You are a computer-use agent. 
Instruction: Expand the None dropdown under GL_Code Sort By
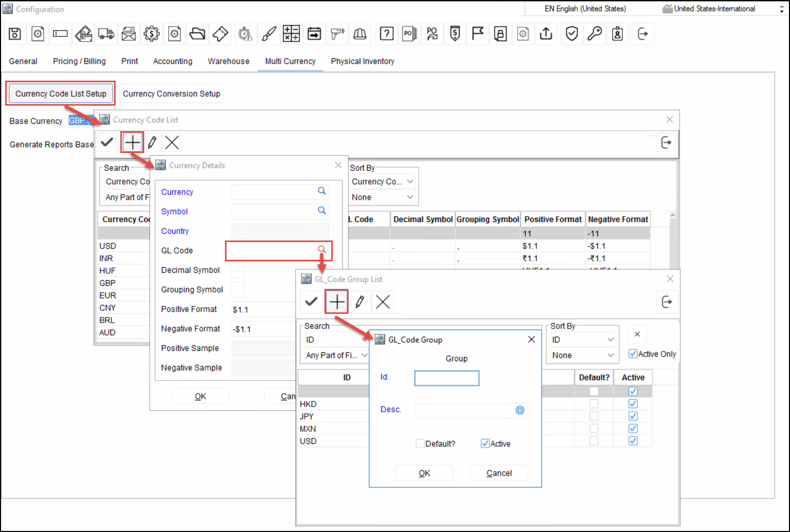click(x=610, y=356)
